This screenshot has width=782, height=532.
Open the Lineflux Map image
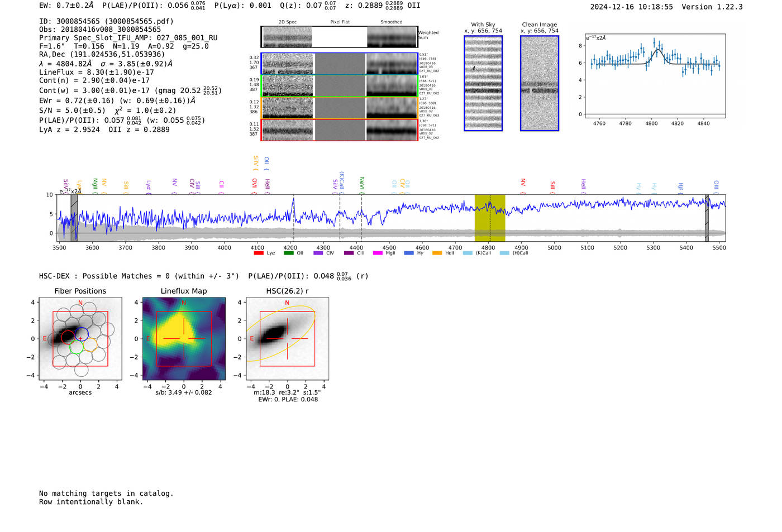[184, 338]
